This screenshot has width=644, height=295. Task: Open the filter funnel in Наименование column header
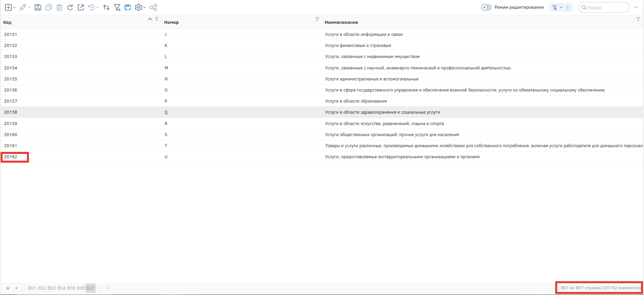(638, 19)
